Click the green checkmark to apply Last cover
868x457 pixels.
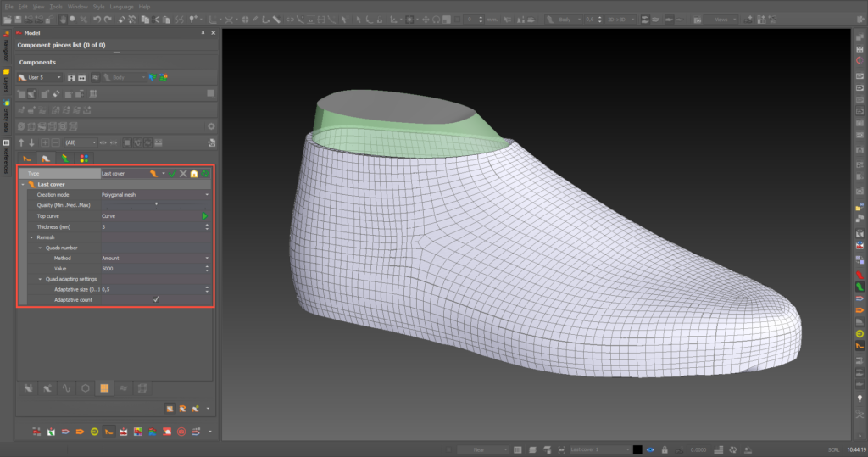[172, 173]
